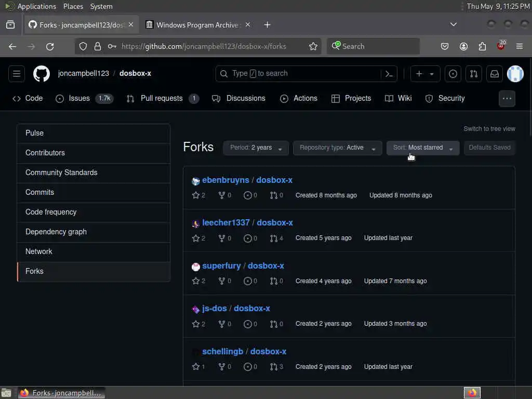Open the js-dos dosbox-x repository link
Screen dimensions: 532x399
(x=252, y=309)
